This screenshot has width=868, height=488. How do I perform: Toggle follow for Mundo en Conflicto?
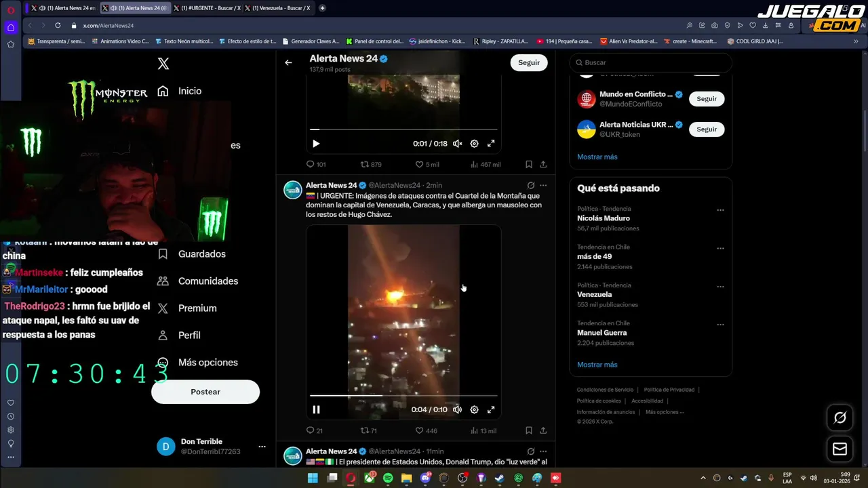707,98
